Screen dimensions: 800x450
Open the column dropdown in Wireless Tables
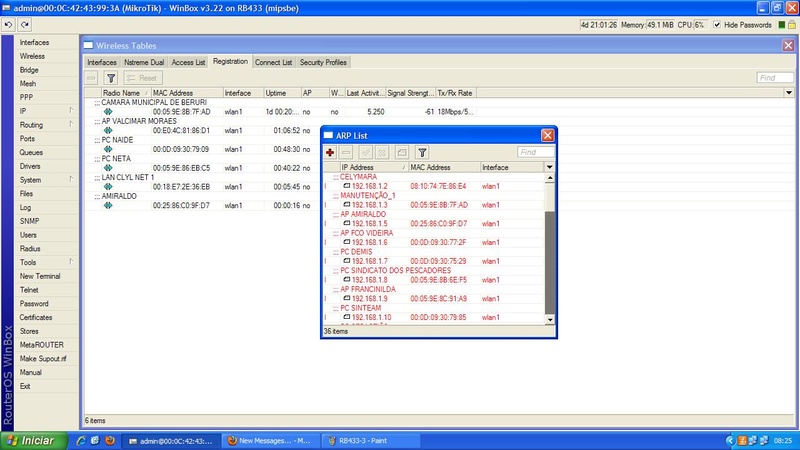pos(789,93)
